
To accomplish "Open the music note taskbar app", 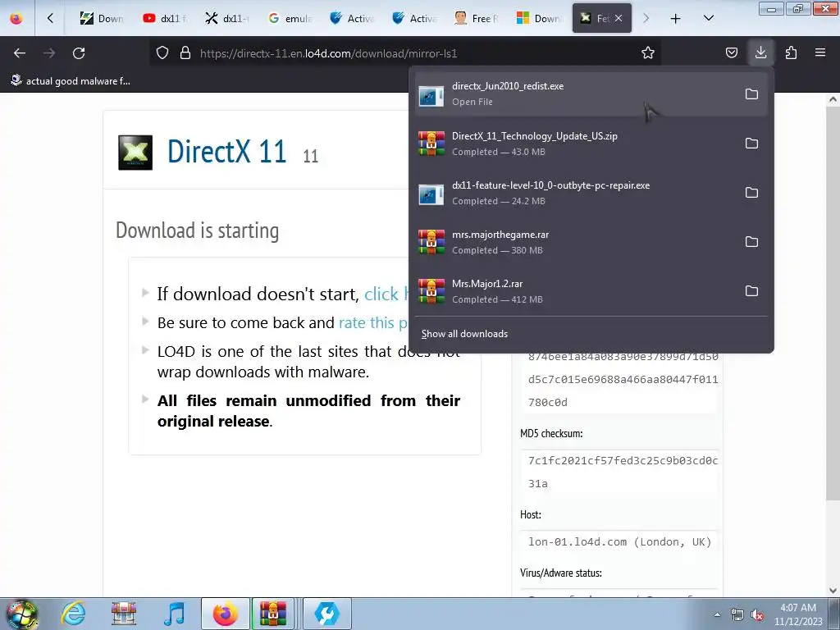I will click(174, 614).
